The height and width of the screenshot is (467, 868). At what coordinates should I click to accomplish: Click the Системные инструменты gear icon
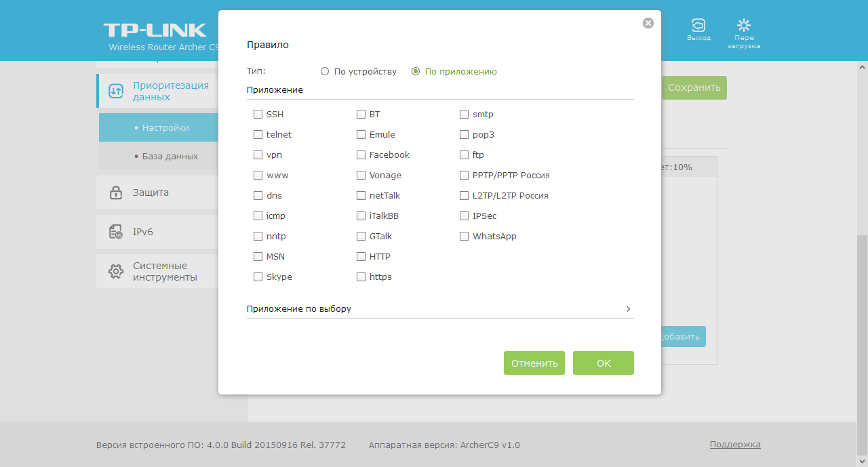pyautogui.click(x=116, y=272)
